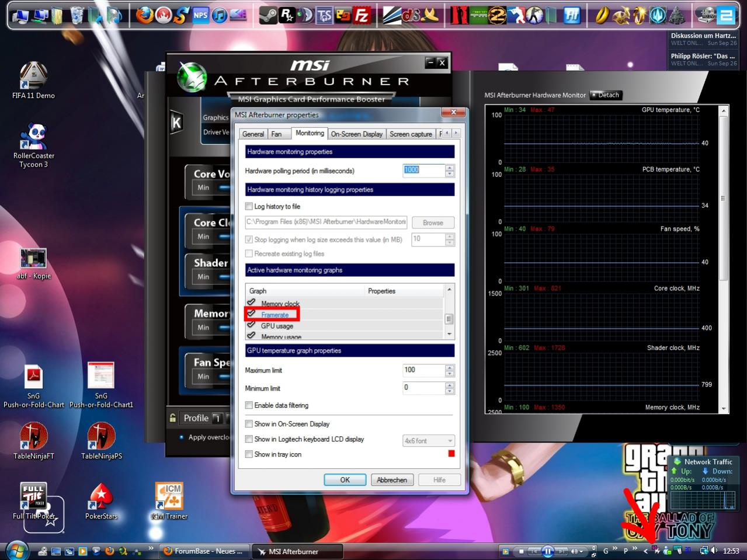747x560 pixels.
Task: Open the 4x6 font dropdown
Action: [x=428, y=441]
